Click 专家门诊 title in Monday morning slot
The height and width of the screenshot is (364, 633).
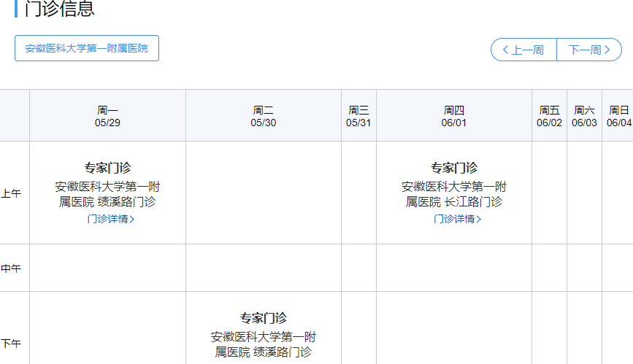point(107,168)
